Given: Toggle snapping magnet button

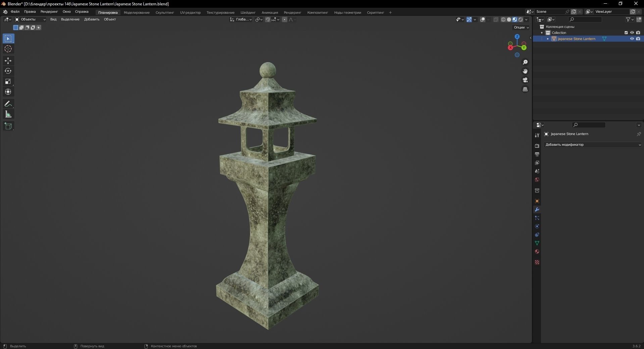Looking at the screenshot, I should coord(268,19).
